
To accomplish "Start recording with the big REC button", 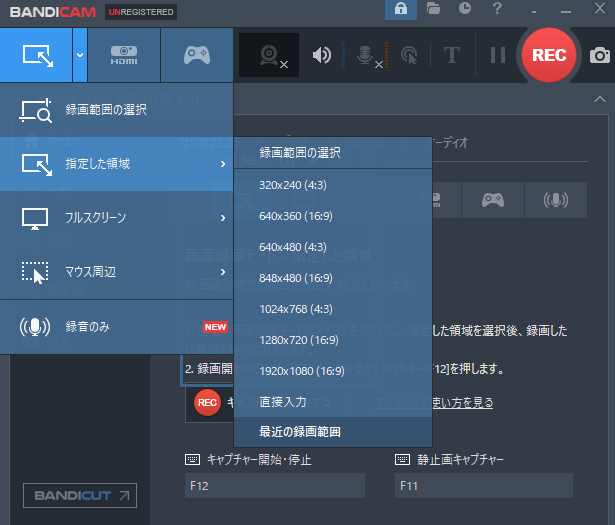I will pyautogui.click(x=549, y=55).
